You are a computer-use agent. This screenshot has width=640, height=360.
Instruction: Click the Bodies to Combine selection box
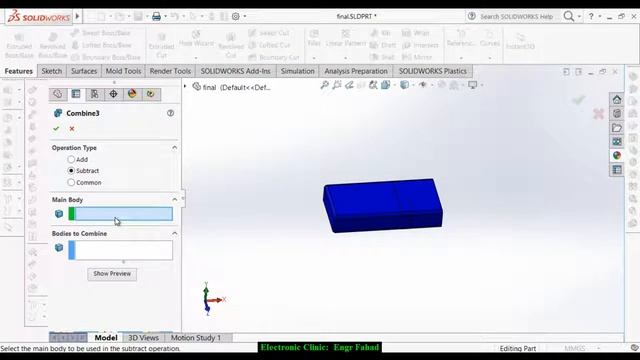point(120,250)
